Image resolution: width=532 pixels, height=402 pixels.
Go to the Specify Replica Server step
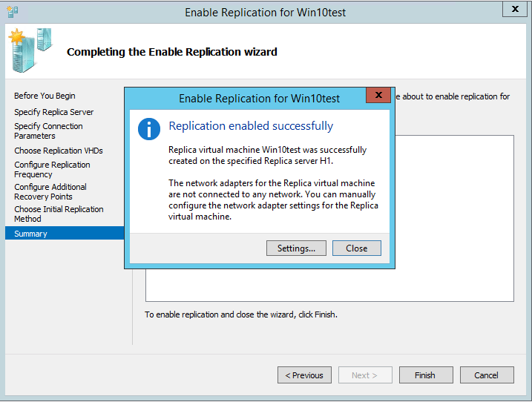tap(53, 112)
